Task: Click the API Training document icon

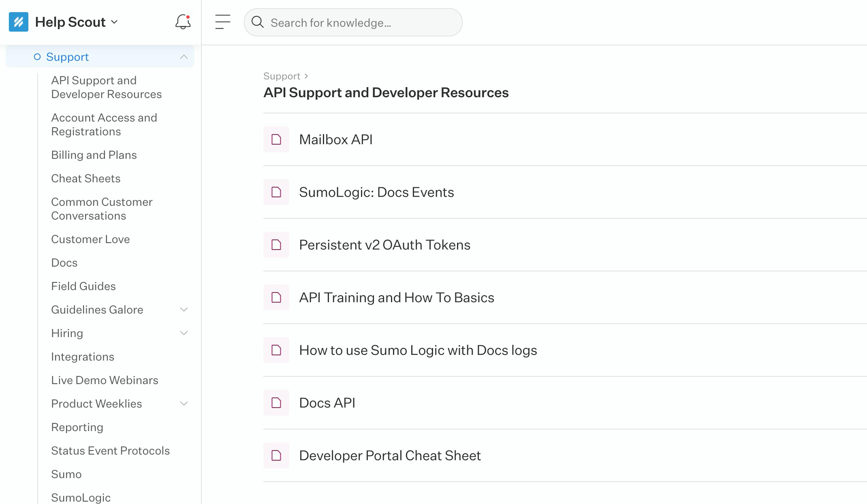Action: tap(276, 297)
